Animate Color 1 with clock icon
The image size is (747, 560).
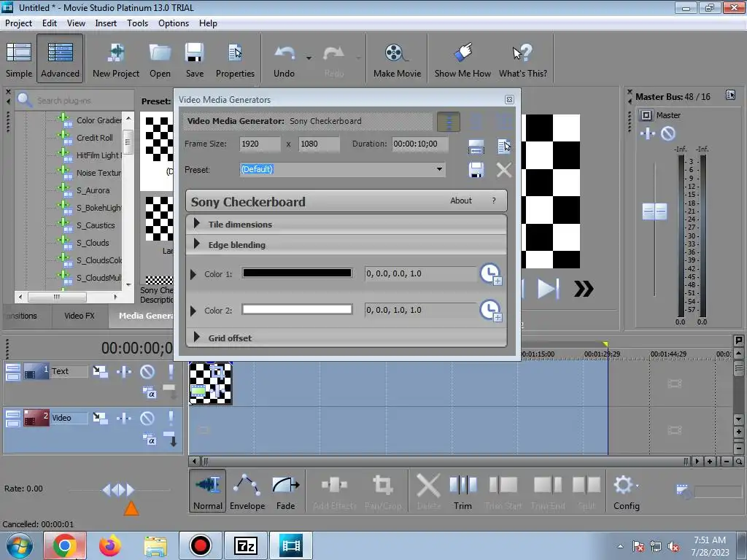pyautogui.click(x=491, y=274)
